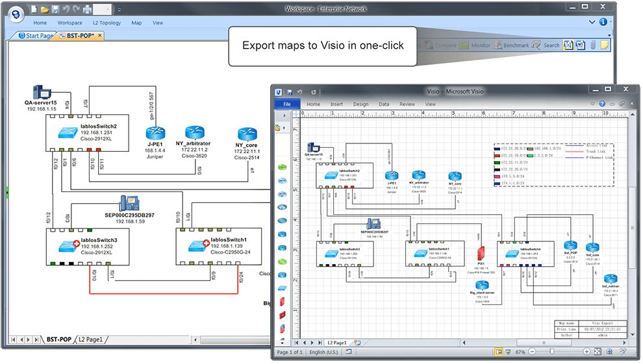Screen dimensions: 643x364
Task: Open the Workspace menu item
Action: point(69,23)
